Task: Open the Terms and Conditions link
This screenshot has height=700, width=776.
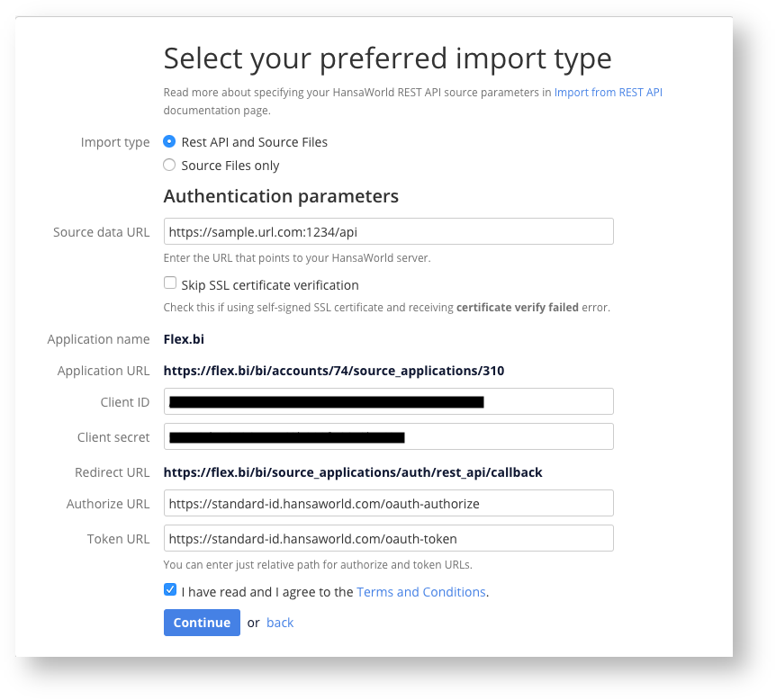Action: click(420, 592)
